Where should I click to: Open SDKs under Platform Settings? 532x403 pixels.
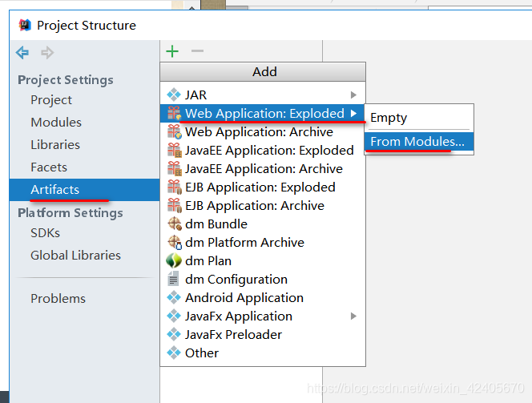coord(84,232)
